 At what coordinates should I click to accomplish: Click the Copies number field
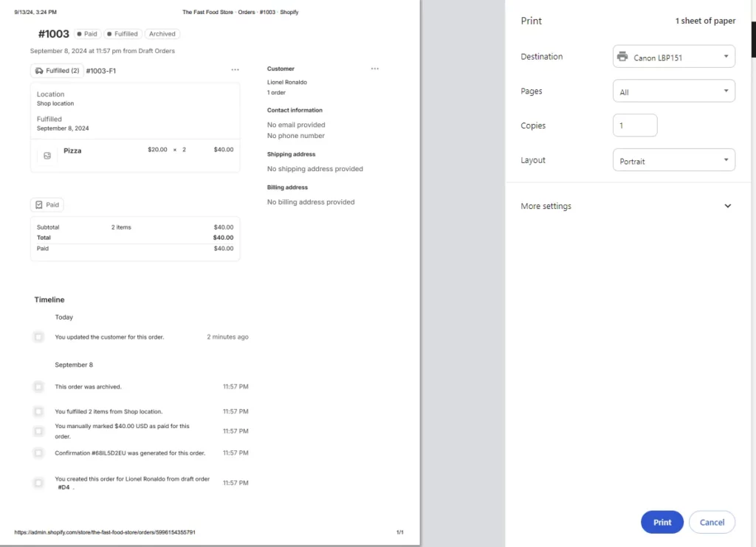click(634, 125)
